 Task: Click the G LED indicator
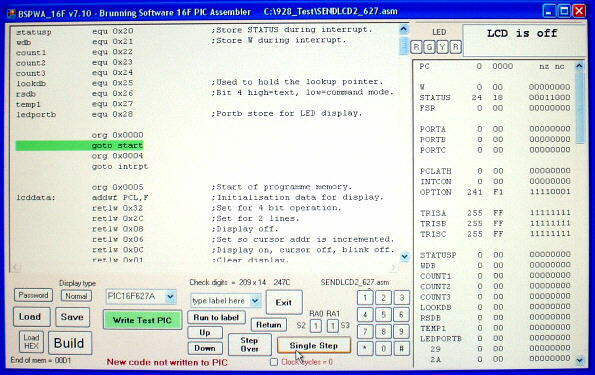coord(429,47)
